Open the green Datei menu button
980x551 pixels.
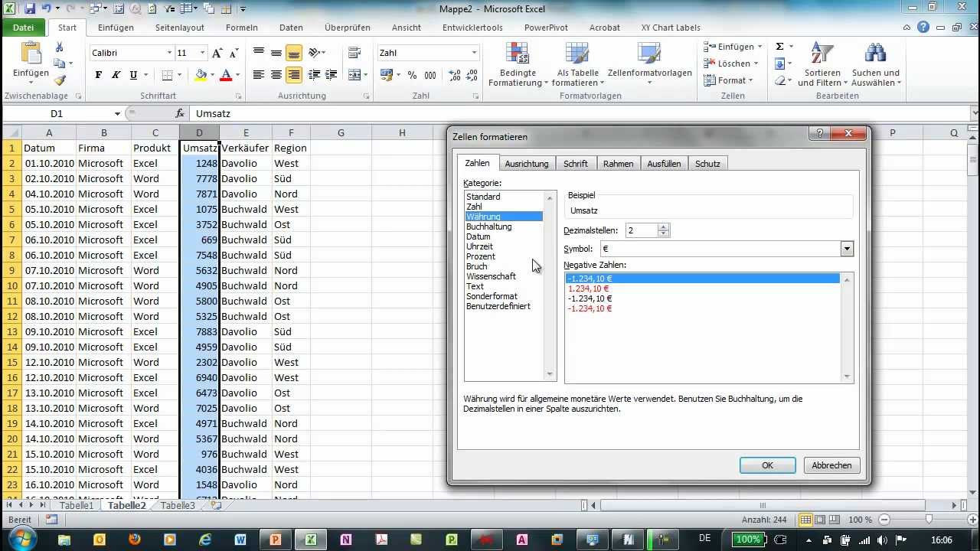[x=24, y=28]
